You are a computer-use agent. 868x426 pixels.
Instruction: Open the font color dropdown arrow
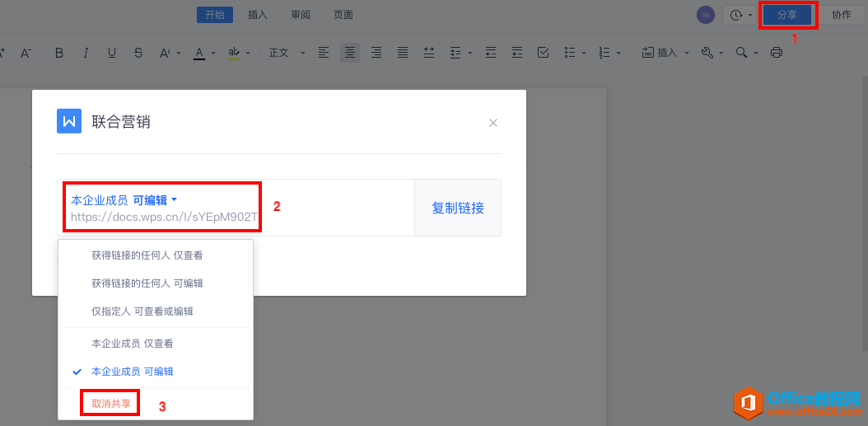213,54
